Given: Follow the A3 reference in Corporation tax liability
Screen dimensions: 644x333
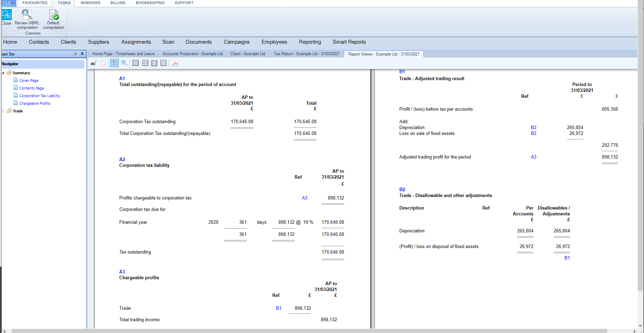Looking at the screenshot, I should pyautogui.click(x=305, y=198).
